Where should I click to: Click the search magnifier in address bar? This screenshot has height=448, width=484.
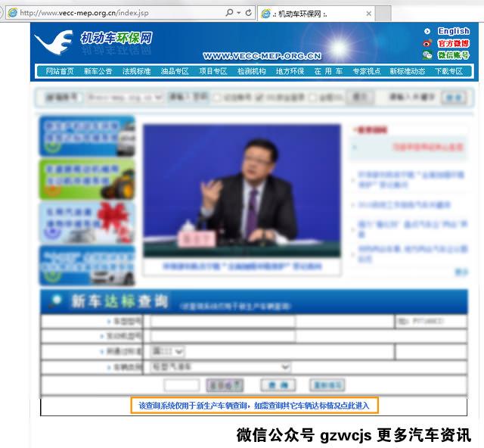[229, 13]
